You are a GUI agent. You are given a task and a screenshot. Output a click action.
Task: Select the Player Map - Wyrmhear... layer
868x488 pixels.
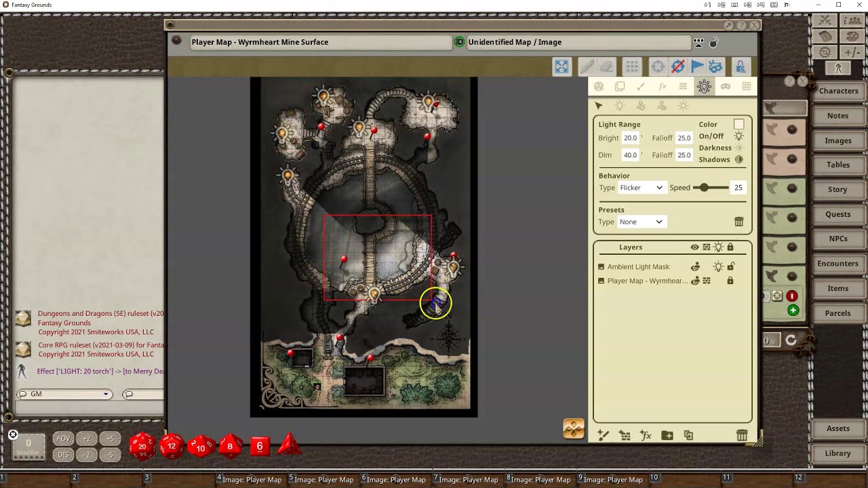tap(648, 281)
